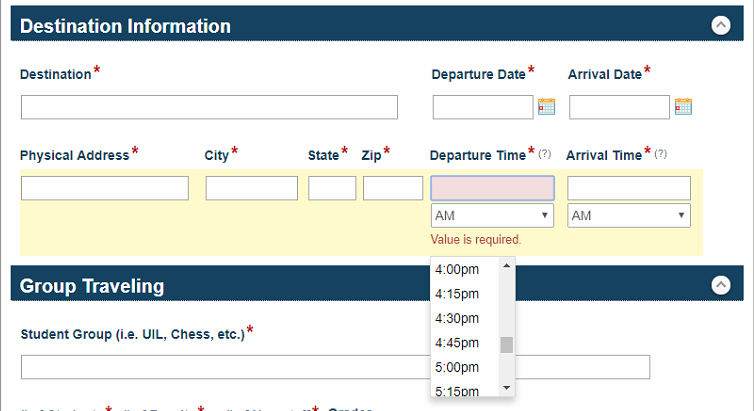
Task: Click the time list scroll-down arrow
Action: [506, 388]
